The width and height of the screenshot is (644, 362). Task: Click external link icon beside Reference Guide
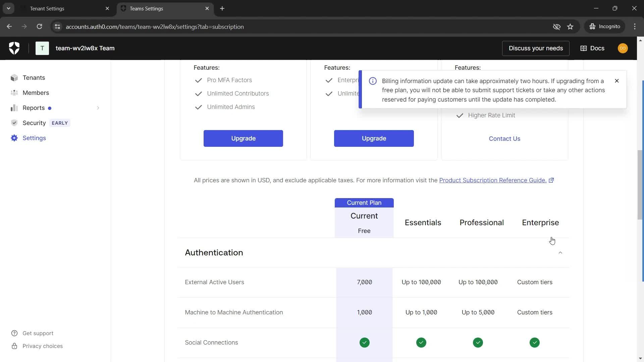551,180
